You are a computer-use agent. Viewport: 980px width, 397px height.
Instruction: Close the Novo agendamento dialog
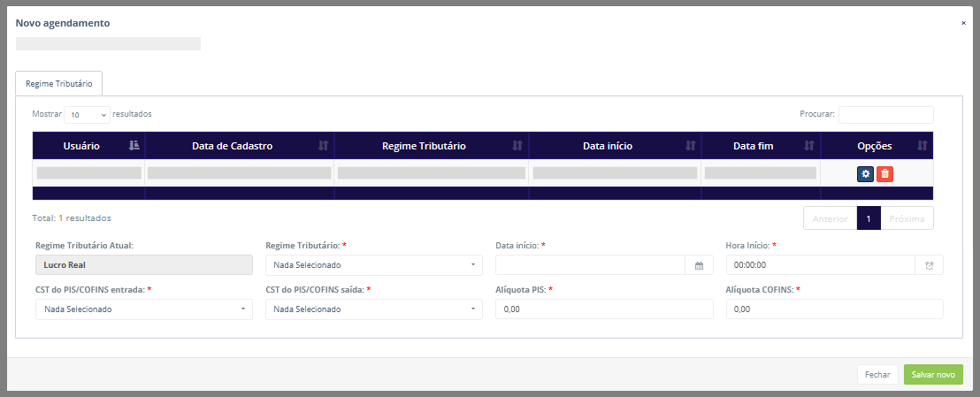[963, 23]
